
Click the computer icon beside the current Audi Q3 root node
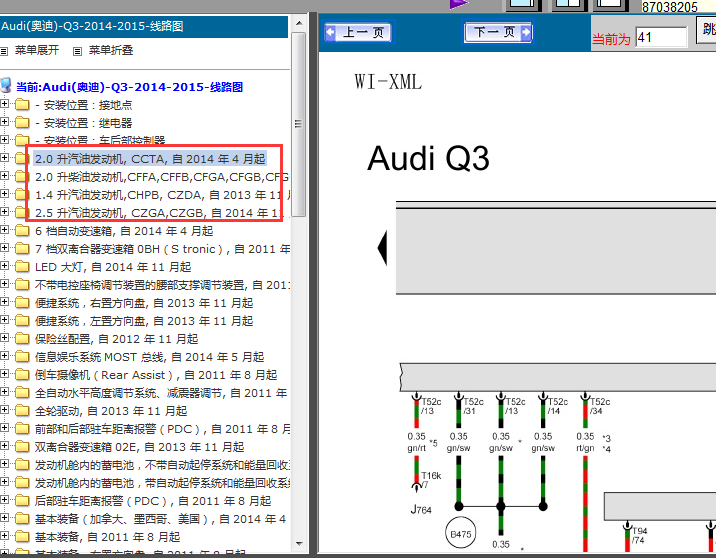(x=6, y=85)
